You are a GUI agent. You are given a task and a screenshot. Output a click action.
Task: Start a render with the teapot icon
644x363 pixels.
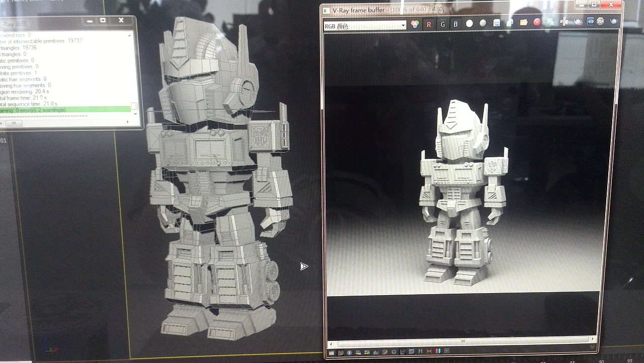coord(613,21)
